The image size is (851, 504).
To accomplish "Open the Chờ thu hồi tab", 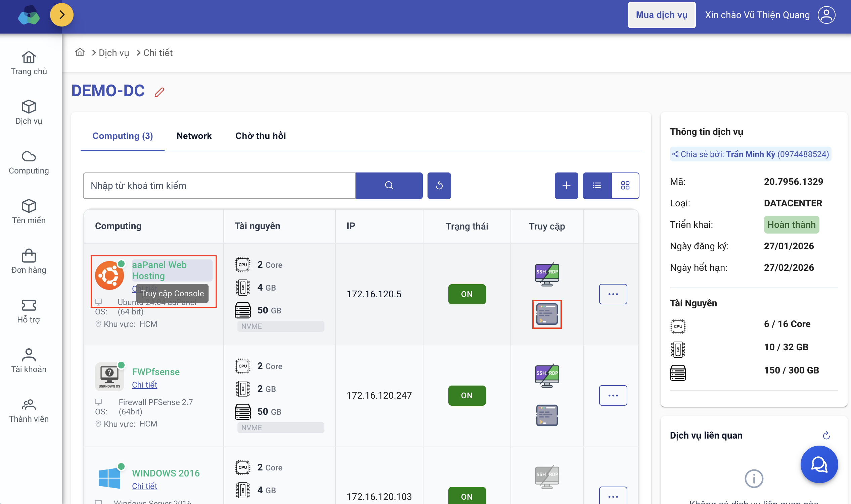I will point(260,136).
